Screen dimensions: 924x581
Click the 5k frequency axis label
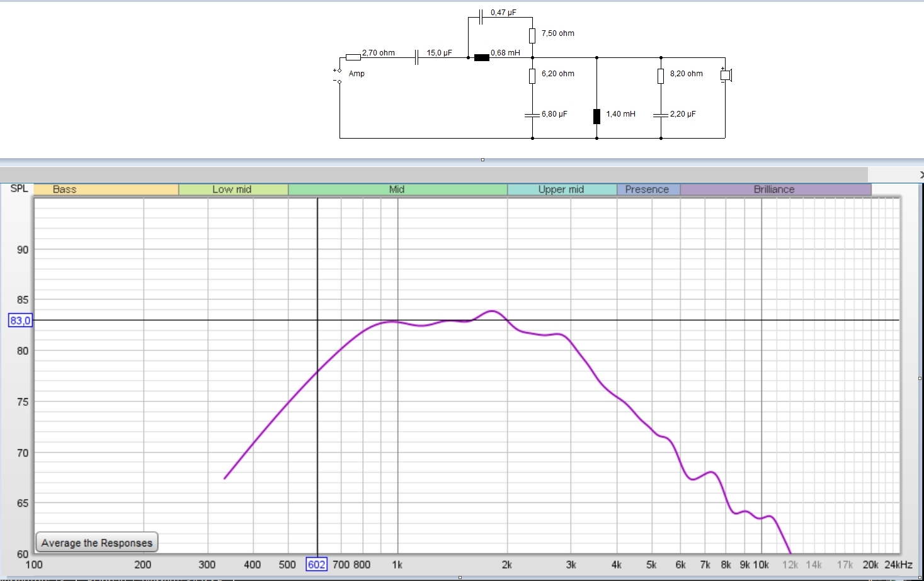(x=651, y=565)
